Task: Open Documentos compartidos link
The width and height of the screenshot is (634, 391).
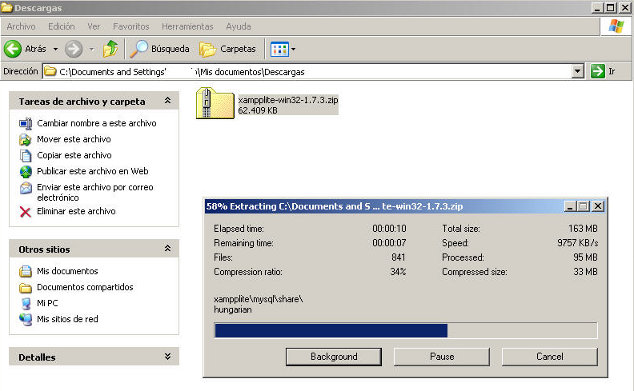Action: pyautogui.click(x=85, y=287)
